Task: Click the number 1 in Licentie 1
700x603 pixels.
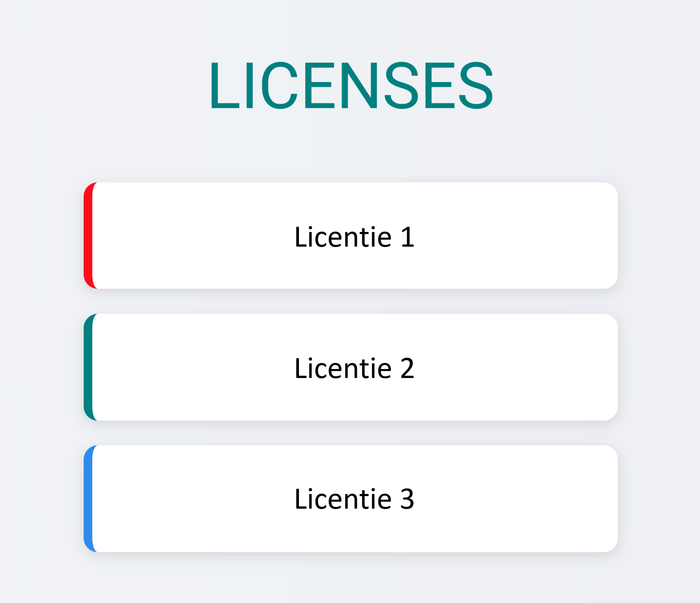Action: point(407,238)
